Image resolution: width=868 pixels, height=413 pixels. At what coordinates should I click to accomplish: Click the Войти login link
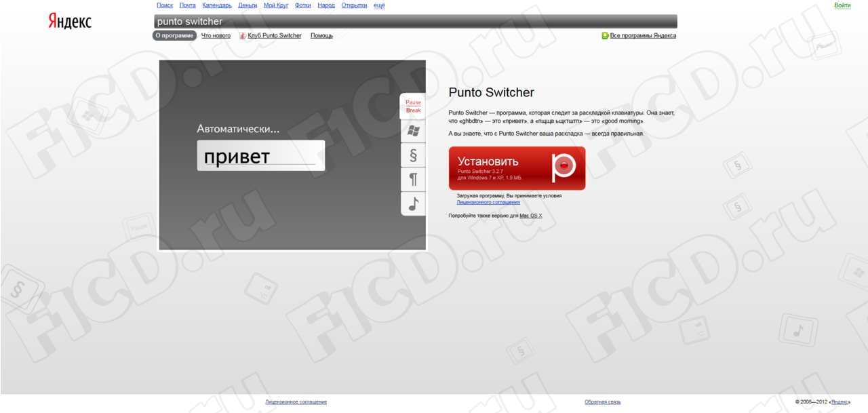tap(842, 5)
